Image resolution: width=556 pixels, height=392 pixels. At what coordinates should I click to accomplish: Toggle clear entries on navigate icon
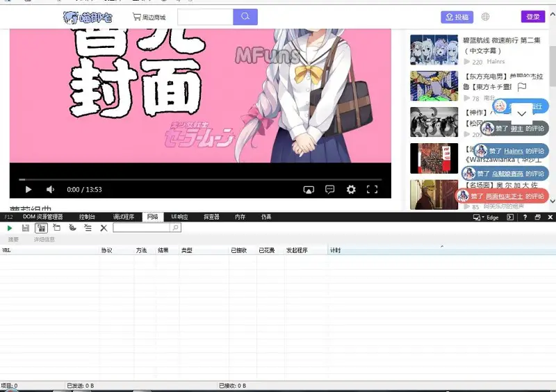click(x=88, y=228)
